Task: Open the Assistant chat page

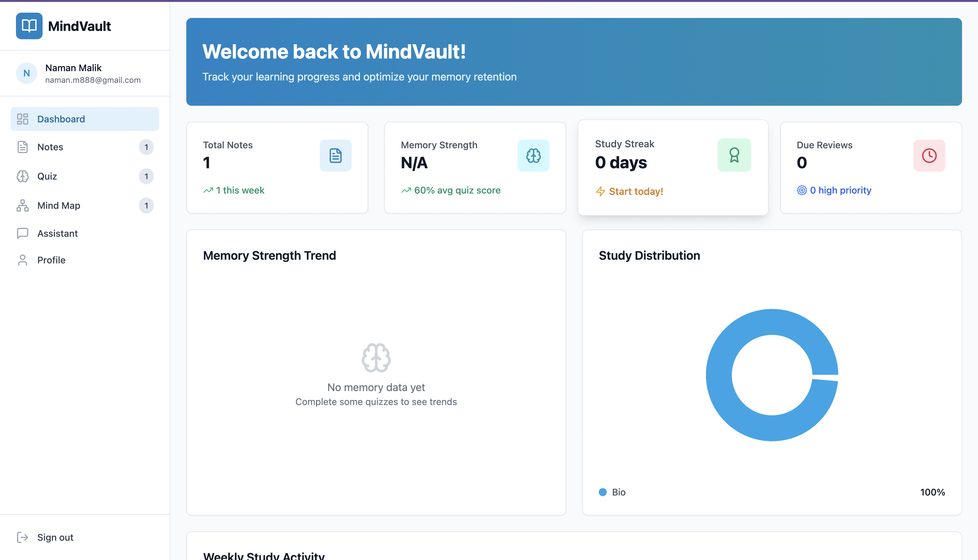Action: [57, 233]
